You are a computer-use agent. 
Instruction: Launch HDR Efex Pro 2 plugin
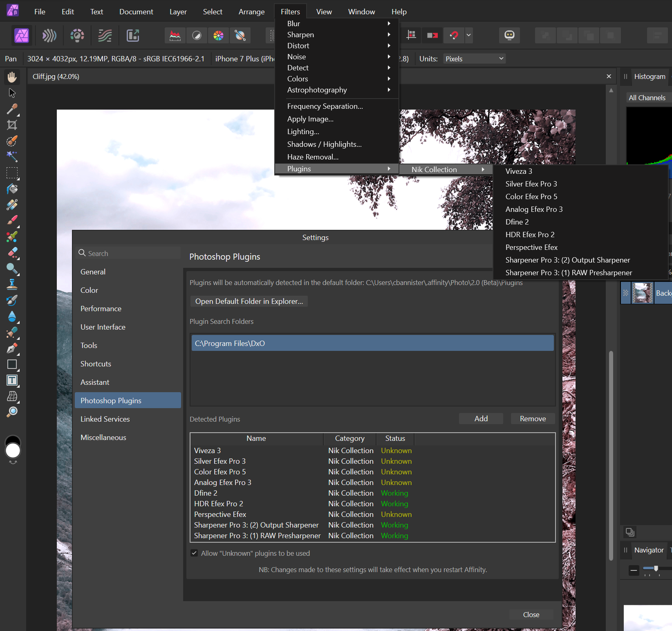[580, 235]
